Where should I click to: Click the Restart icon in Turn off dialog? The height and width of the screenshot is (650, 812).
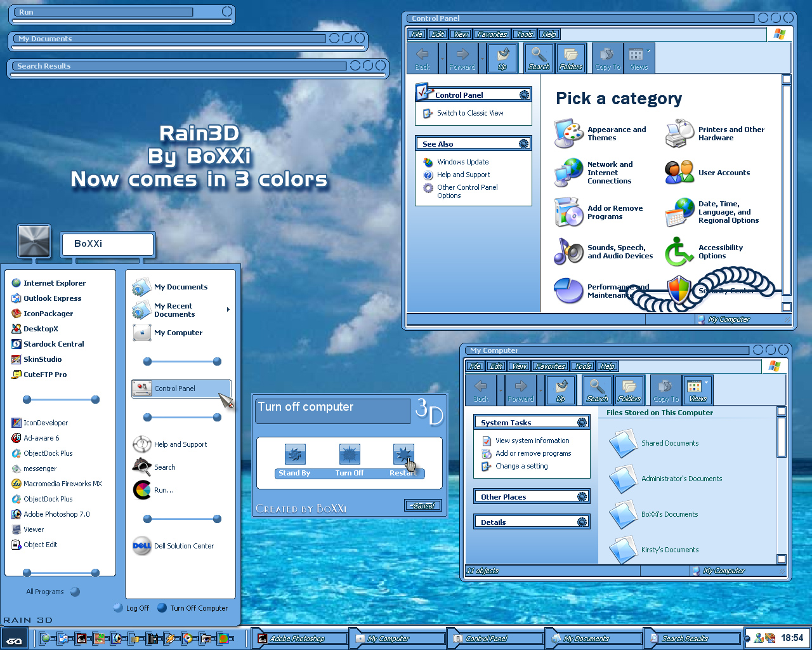click(x=403, y=455)
